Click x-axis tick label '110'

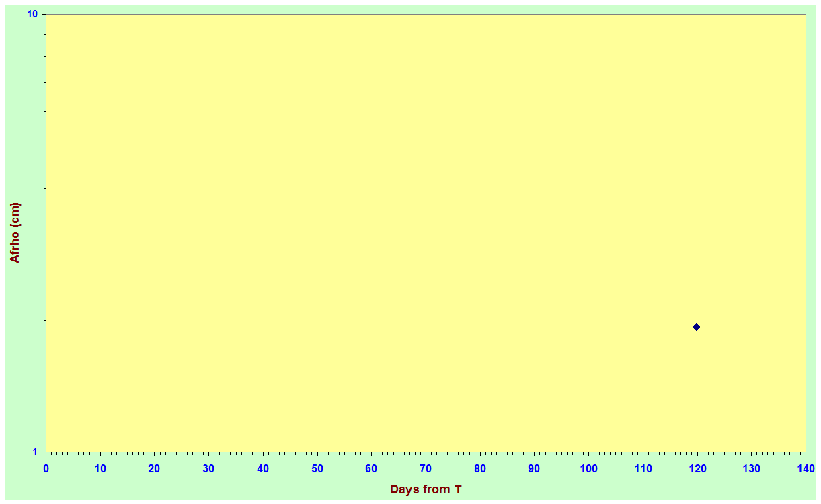click(643, 468)
